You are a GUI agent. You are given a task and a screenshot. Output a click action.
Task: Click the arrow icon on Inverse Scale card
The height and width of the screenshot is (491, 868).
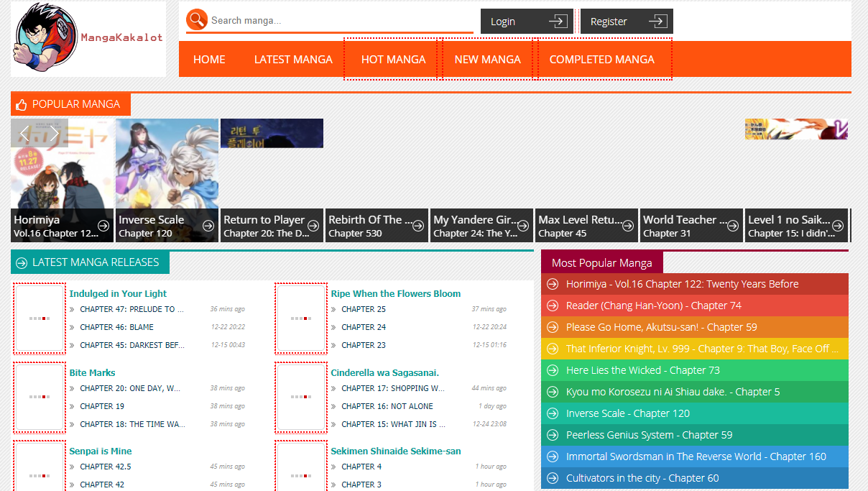[x=208, y=226]
